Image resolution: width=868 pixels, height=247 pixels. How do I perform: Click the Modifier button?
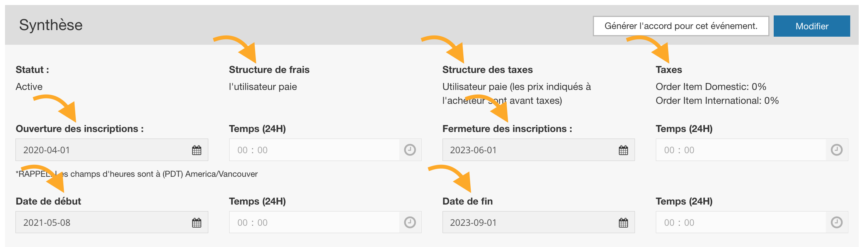812,26
